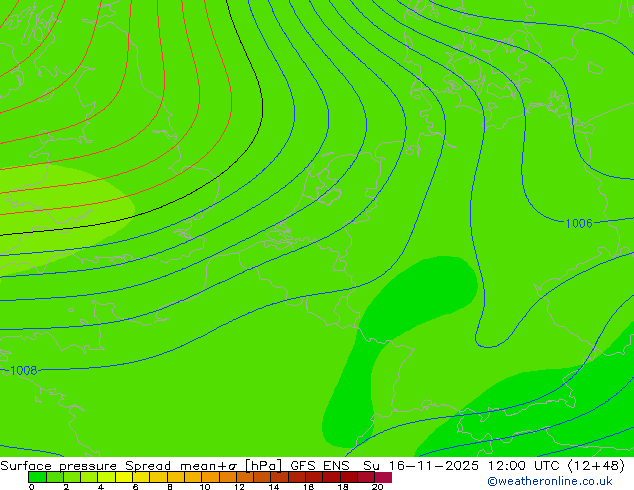The height and width of the screenshot is (490, 634).
Task: Select the 5–6 hPa yellow legend swatch
Action: [124, 477]
